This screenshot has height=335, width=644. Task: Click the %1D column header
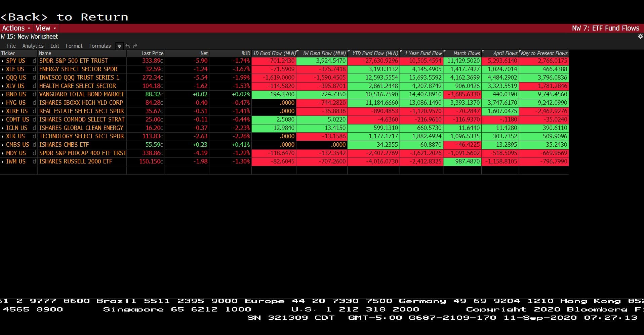[231, 53]
